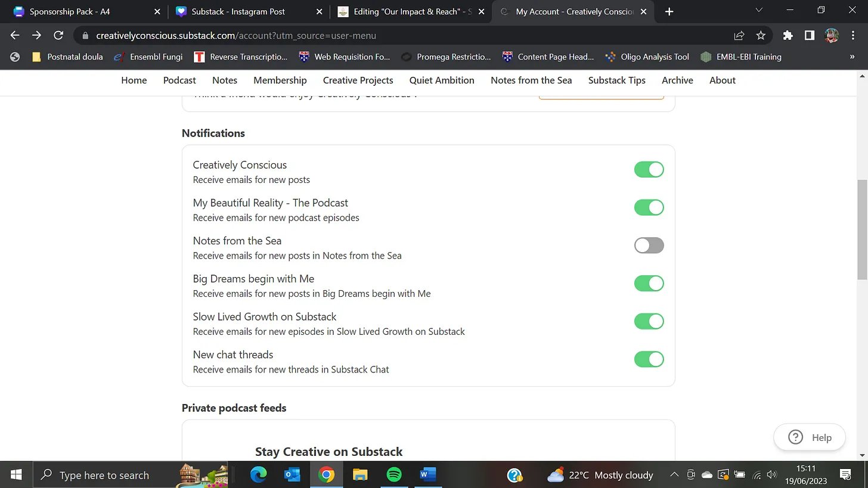Image resolution: width=868 pixels, height=488 pixels.
Task: Open the tab search dropdown arrow
Action: (759, 11)
